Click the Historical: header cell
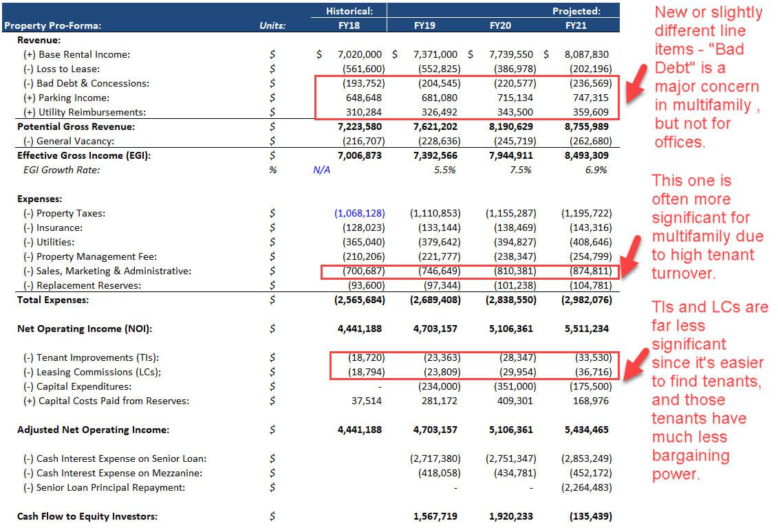The image size is (778, 532). tap(349, 10)
